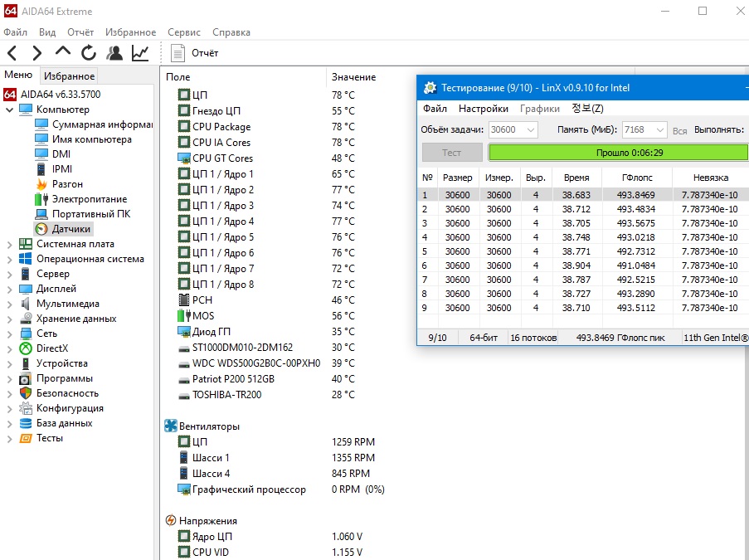Click the Хранение данных storage icon
749x560 pixels.
26,319
